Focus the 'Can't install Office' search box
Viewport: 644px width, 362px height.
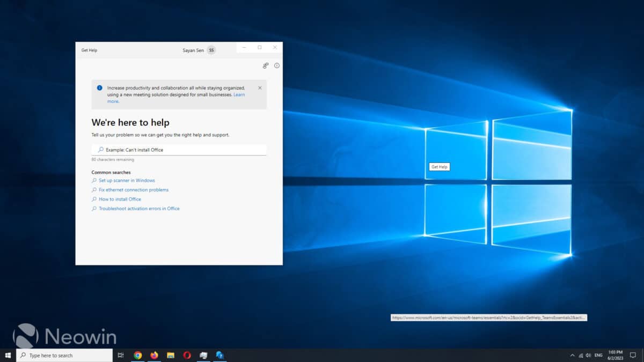pos(179,150)
